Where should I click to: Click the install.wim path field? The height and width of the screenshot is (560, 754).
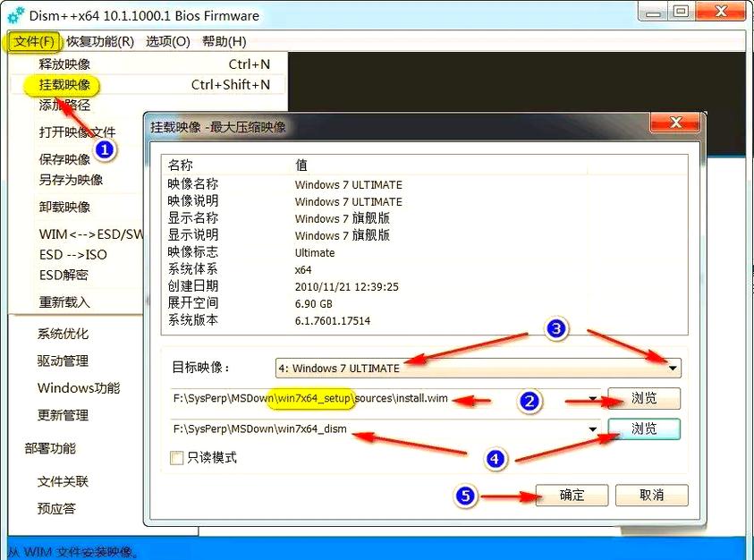(x=385, y=399)
